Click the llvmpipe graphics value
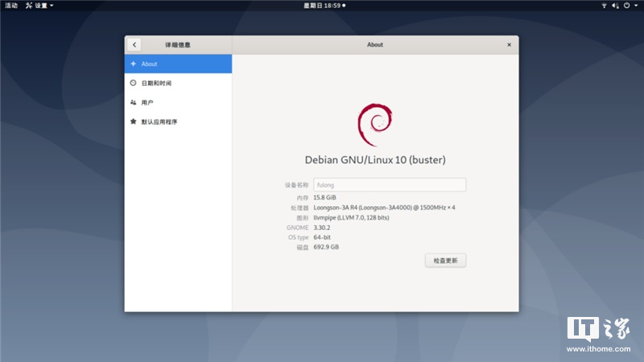 [351, 217]
